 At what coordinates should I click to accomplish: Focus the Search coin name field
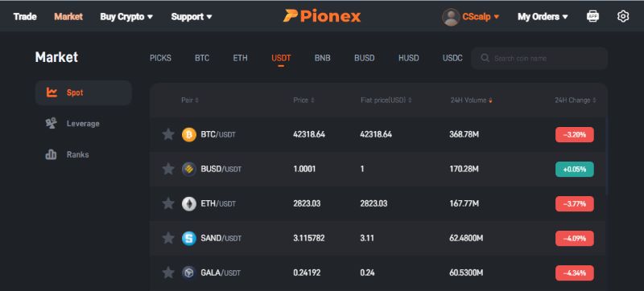coord(539,58)
